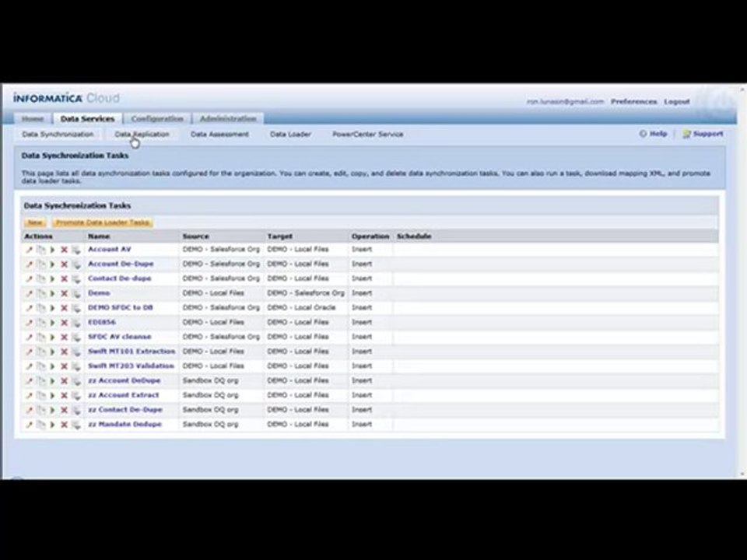This screenshot has height=560, width=747.
Task: Open the Account De-Dupe task link
Action: pos(121,264)
